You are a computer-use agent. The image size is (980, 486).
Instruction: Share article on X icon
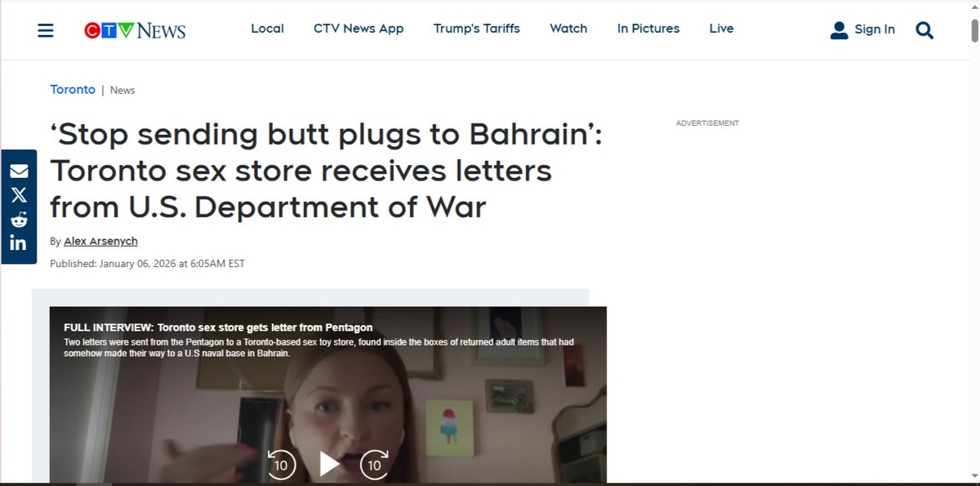click(19, 195)
